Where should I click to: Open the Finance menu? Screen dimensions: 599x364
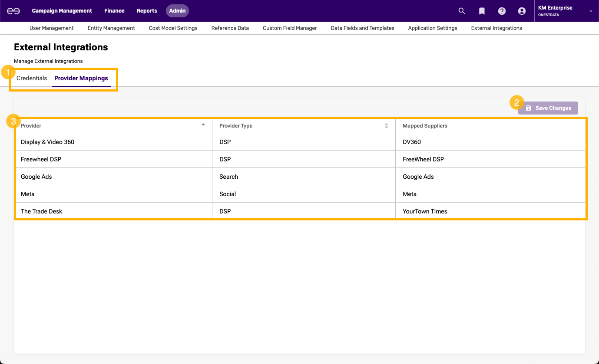114,11
